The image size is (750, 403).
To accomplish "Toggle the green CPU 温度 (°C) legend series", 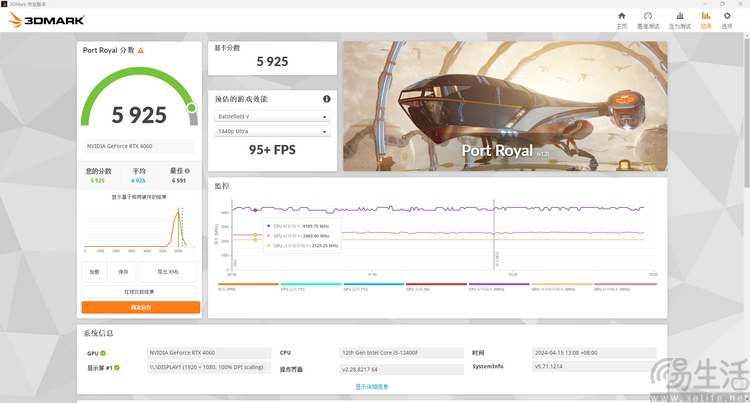I will click(x=311, y=287).
